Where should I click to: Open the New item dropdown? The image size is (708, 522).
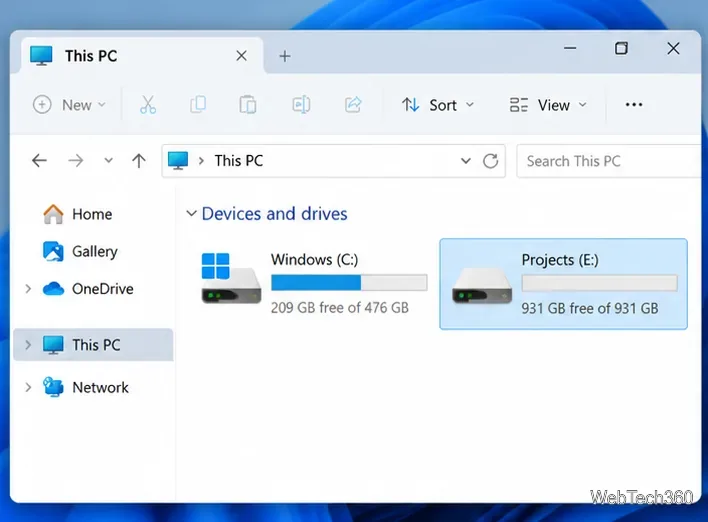click(70, 105)
